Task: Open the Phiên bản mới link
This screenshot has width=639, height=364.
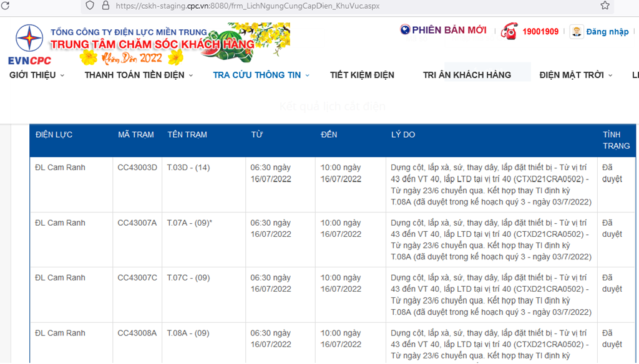Action: tap(449, 30)
